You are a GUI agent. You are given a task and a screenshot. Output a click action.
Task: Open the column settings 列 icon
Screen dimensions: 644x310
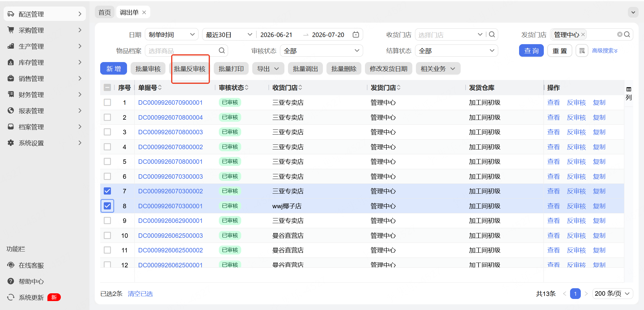629,93
